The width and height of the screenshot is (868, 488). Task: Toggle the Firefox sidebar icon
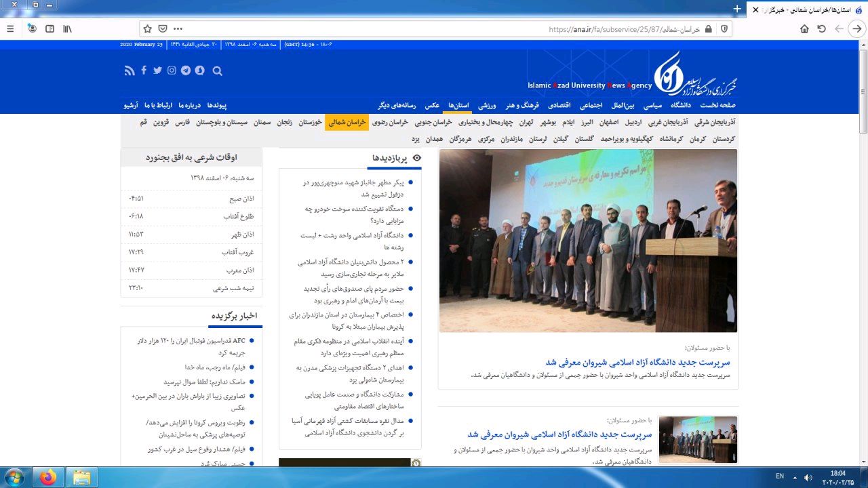pyautogui.click(x=50, y=28)
